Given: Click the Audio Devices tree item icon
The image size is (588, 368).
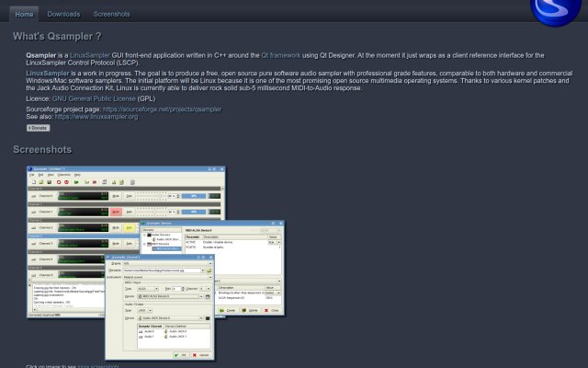Looking at the screenshot, I should click(x=149, y=235).
